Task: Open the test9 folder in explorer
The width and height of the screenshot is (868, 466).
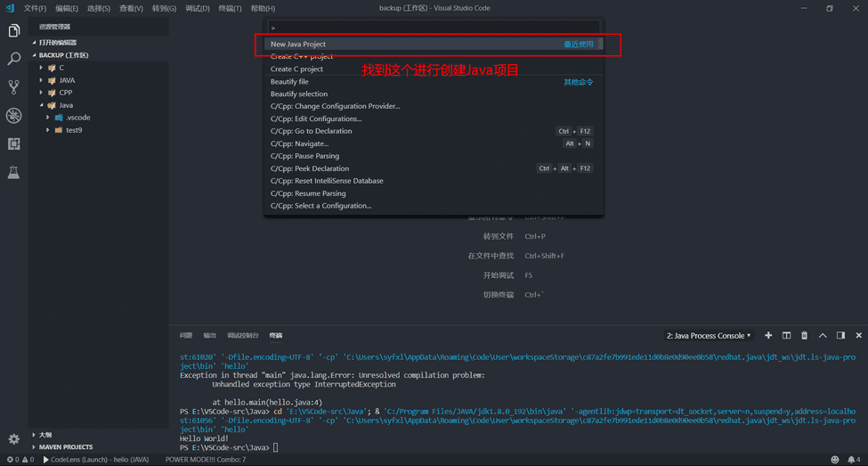Action: (73, 130)
